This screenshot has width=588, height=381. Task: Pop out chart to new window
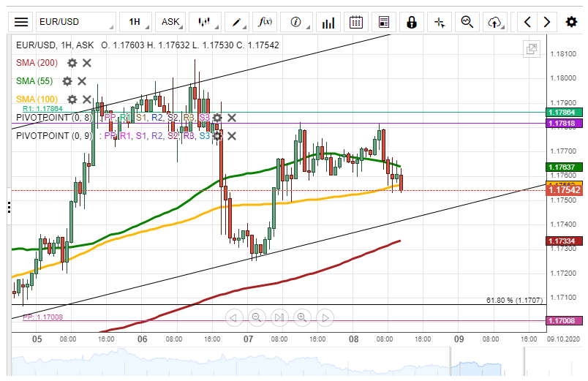click(x=532, y=50)
